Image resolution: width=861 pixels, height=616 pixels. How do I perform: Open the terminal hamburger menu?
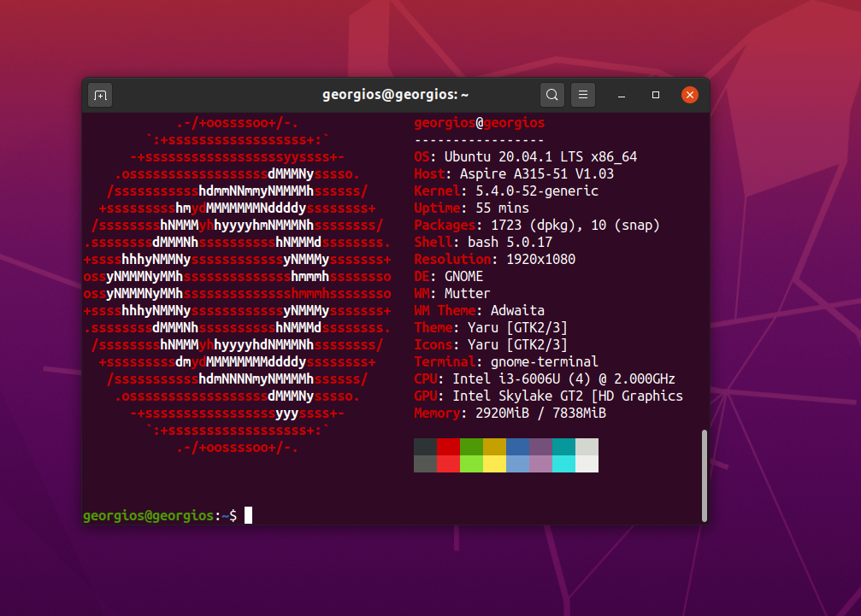point(582,95)
